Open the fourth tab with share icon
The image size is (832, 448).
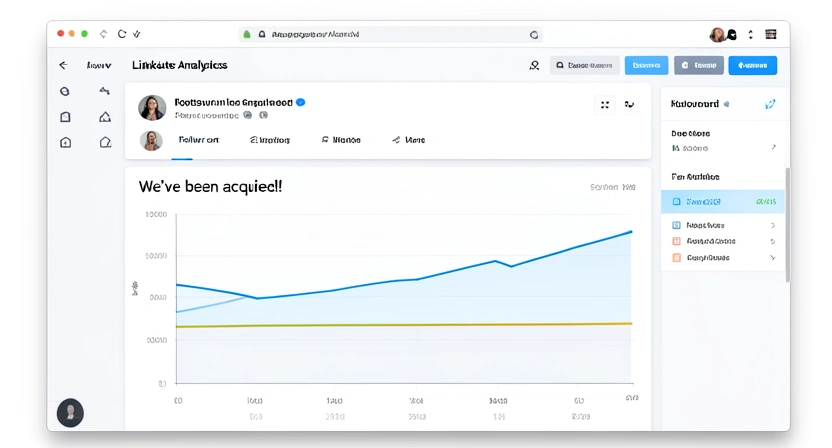[409, 140]
